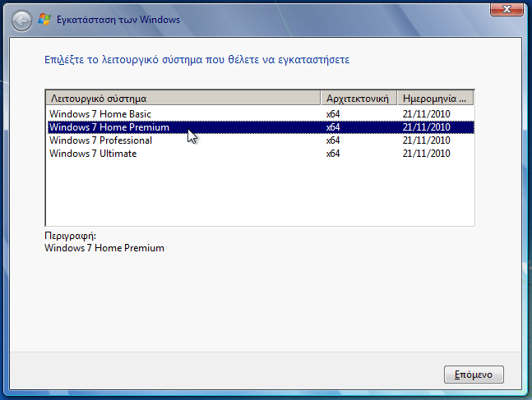Click date 21/11/2010 in Ultimate row

(x=426, y=154)
